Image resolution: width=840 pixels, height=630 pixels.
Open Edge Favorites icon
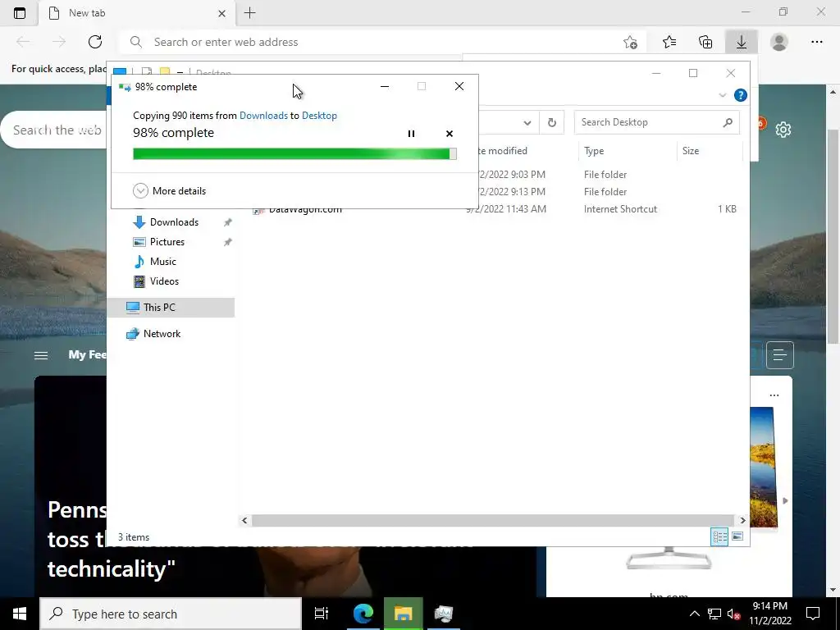click(669, 42)
